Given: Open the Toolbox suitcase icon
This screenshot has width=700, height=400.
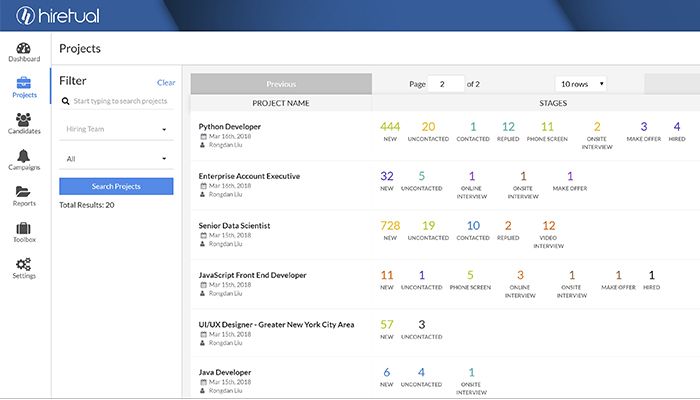Looking at the screenshot, I should (24, 229).
